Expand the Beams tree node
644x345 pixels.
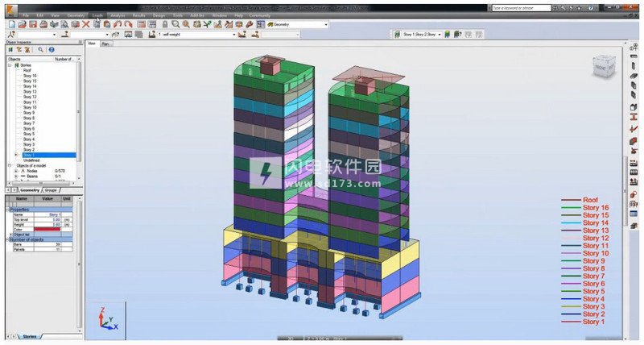point(16,176)
